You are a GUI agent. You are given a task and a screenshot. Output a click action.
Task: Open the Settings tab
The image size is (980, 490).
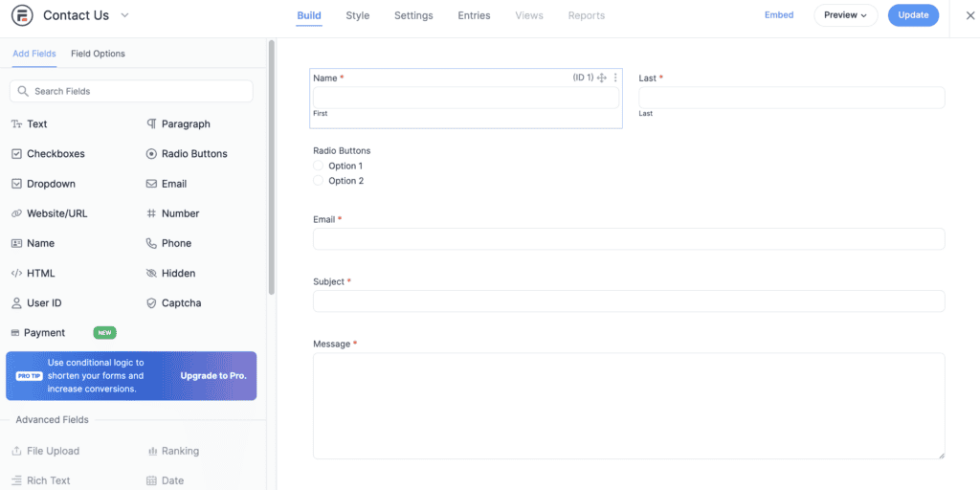click(413, 15)
